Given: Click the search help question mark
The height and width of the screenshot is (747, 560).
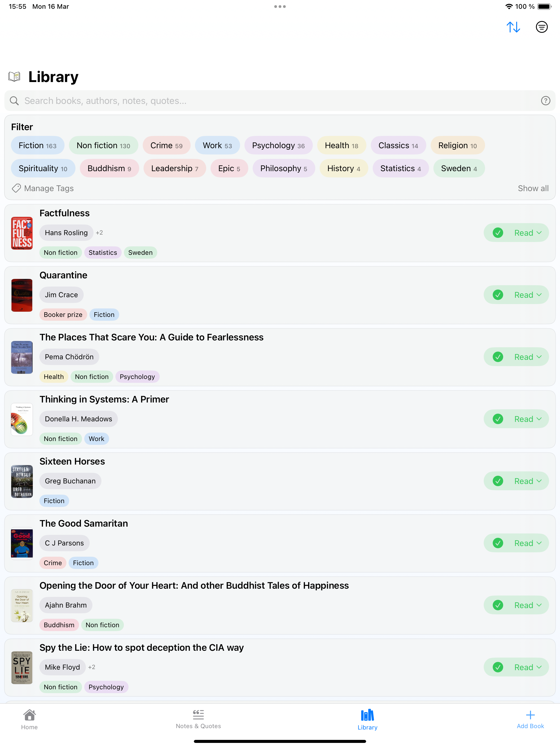Looking at the screenshot, I should tap(546, 100).
